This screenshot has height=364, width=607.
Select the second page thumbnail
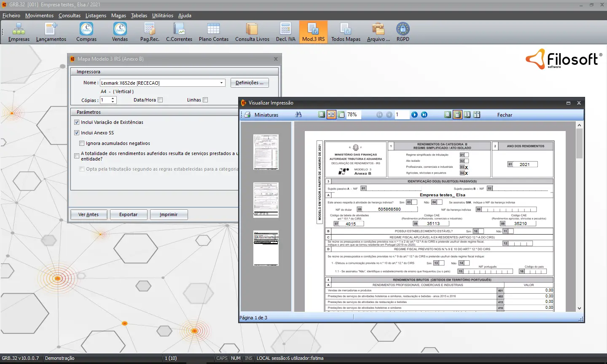coord(266,200)
